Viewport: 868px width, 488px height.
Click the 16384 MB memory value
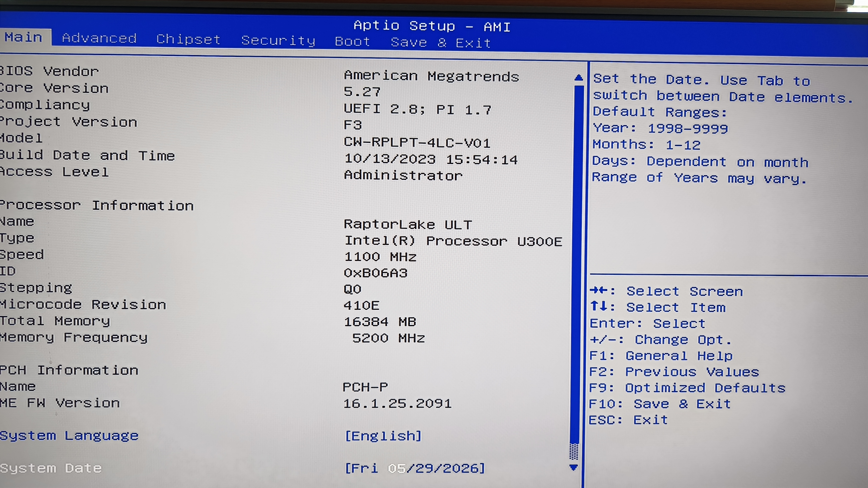point(380,322)
